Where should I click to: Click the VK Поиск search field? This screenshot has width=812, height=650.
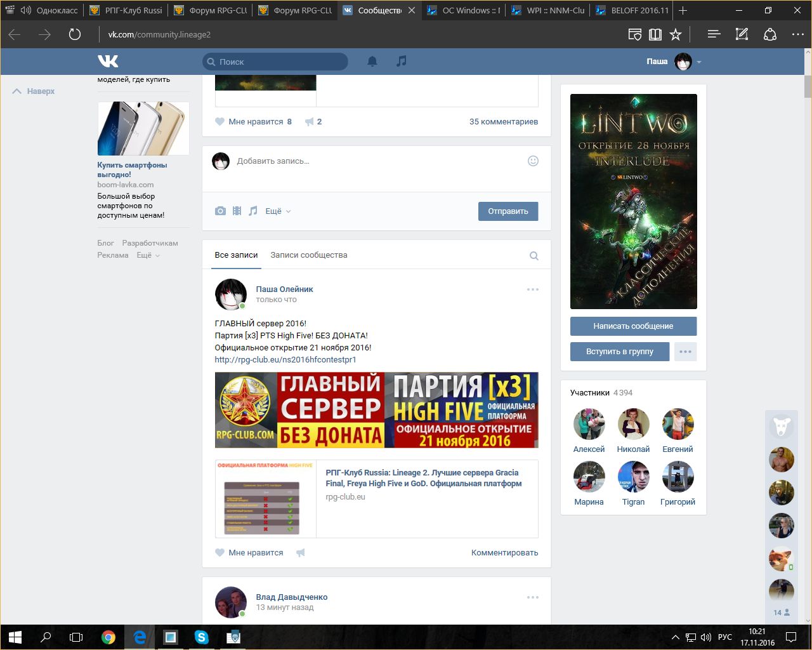pos(275,62)
